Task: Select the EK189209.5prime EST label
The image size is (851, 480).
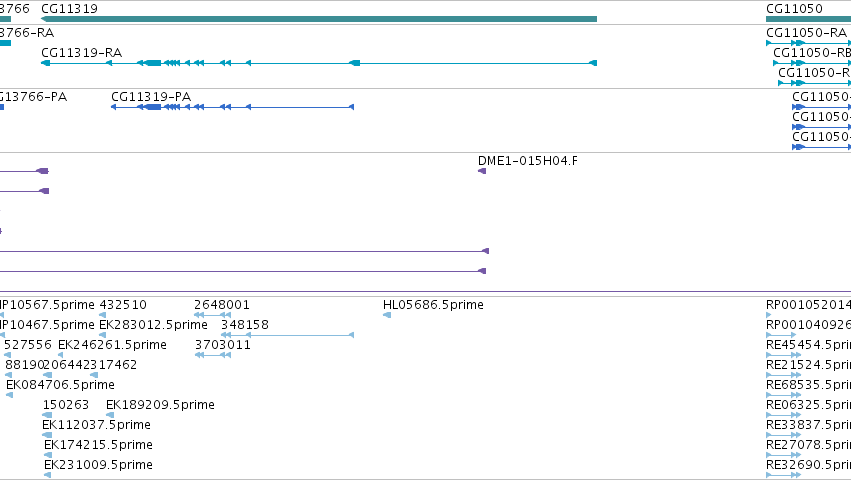Action: [x=160, y=405]
